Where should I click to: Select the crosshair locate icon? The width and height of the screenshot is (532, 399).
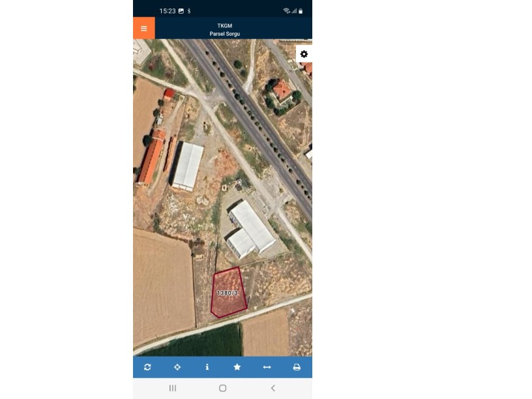tap(177, 367)
